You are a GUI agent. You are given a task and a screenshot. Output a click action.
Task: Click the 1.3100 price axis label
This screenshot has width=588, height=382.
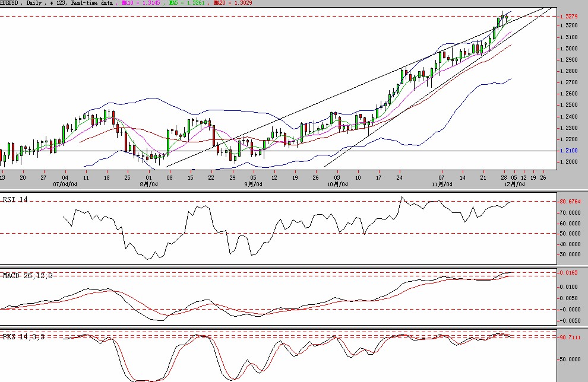tap(568, 37)
